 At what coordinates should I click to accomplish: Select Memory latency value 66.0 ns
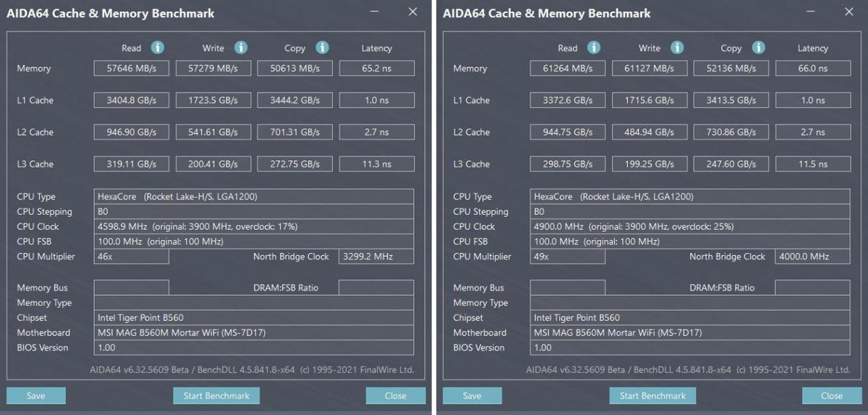[813, 68]
